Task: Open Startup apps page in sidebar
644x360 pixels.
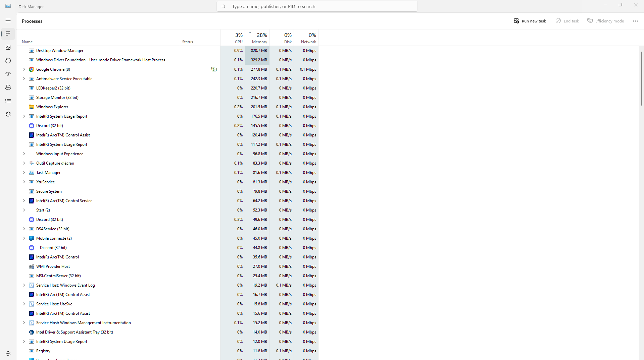Action: point(8,74)
